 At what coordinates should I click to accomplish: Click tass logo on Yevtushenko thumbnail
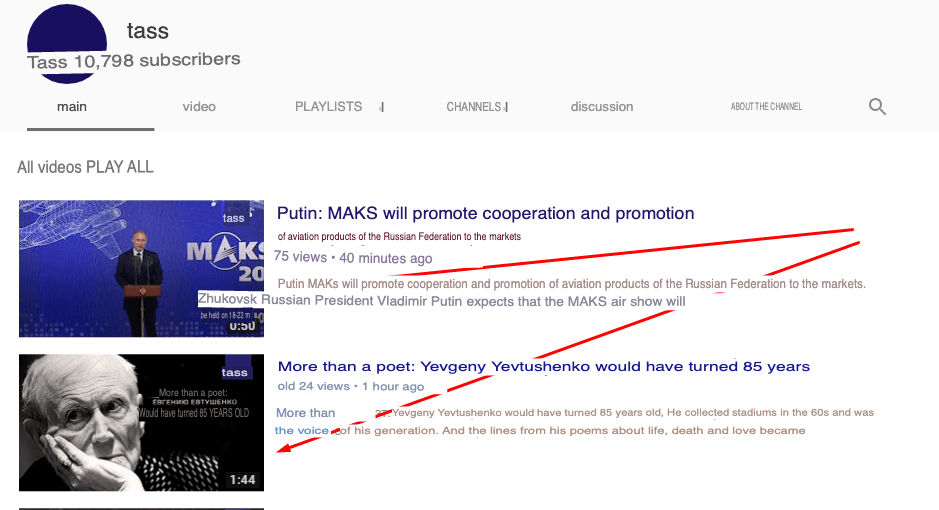236,373
